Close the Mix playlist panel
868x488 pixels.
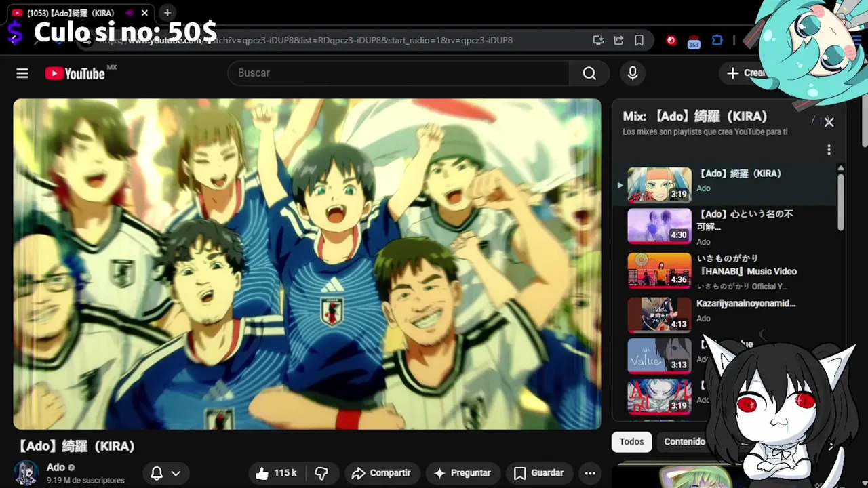829,122
